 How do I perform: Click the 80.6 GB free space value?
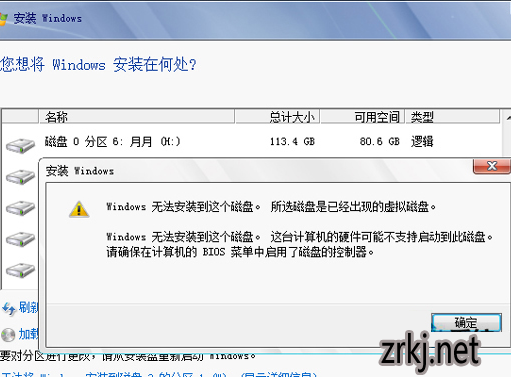coord(379,142)
